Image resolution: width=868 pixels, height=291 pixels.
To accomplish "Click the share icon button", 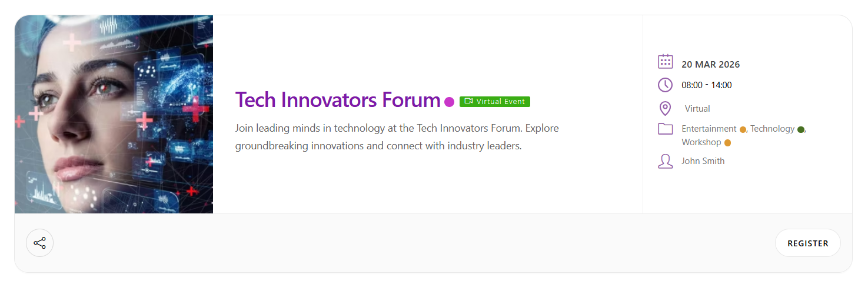I will click(39, 243).
